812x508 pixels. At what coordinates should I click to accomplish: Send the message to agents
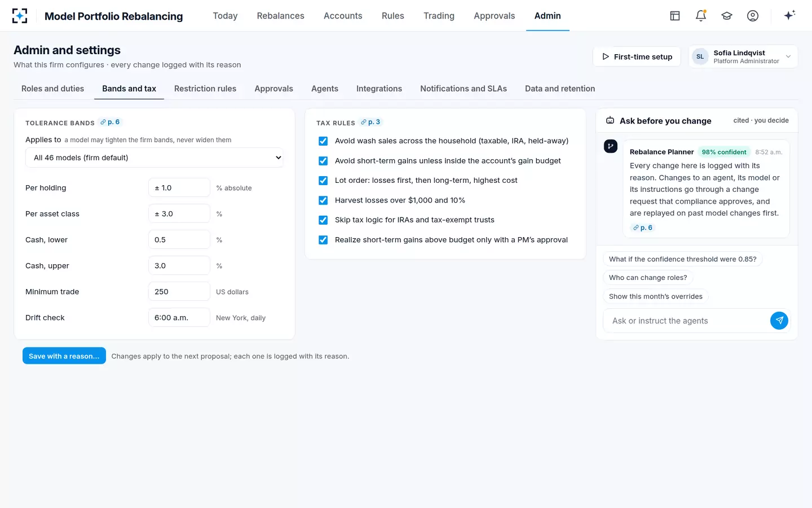tap(779, 321)
